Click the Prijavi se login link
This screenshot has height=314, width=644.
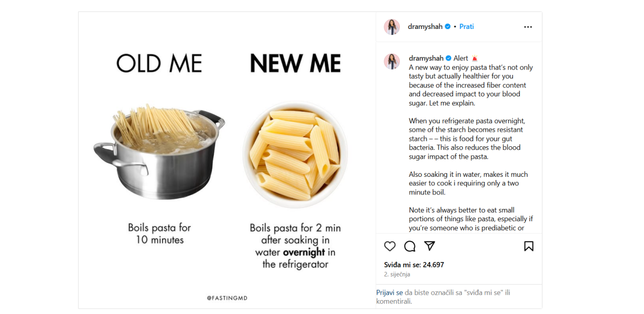click(389, 293)
